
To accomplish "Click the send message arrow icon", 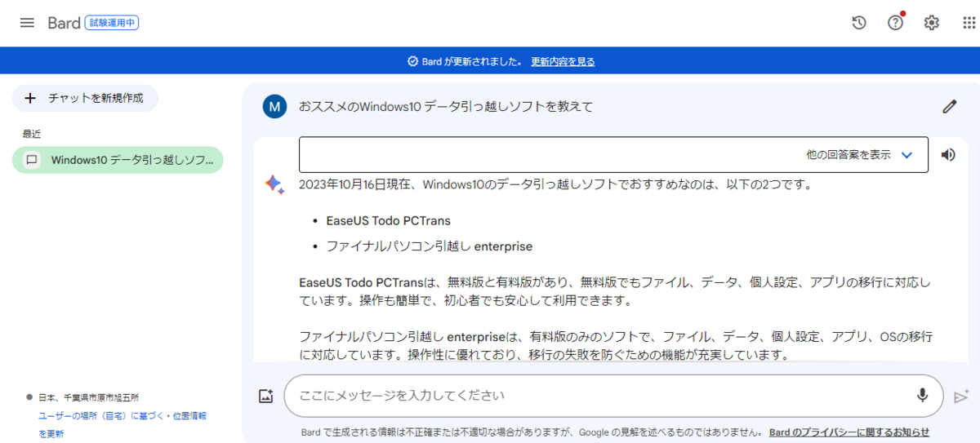I will (961, 396).
